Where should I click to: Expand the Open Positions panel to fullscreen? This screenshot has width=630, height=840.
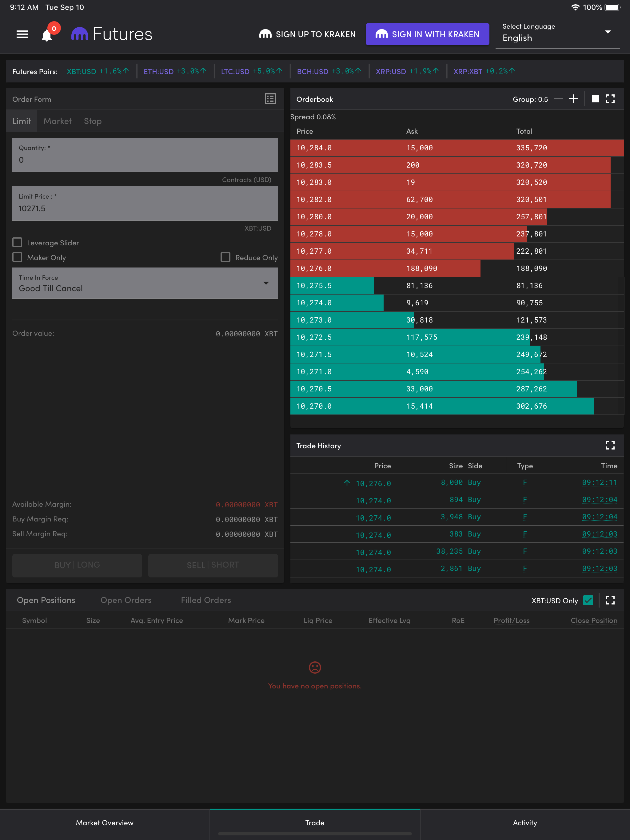610,600
